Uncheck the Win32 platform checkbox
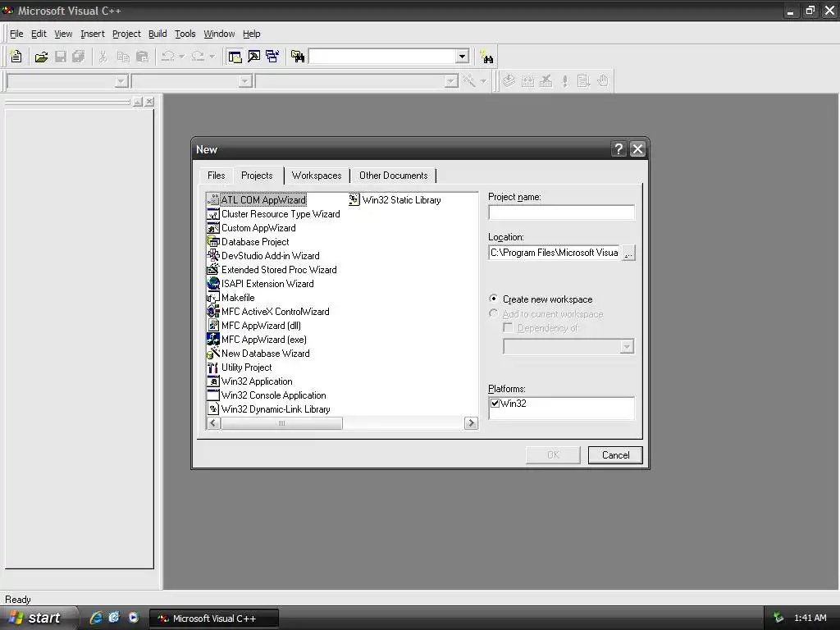Screen dimensions: 840x630 point(495,404)
